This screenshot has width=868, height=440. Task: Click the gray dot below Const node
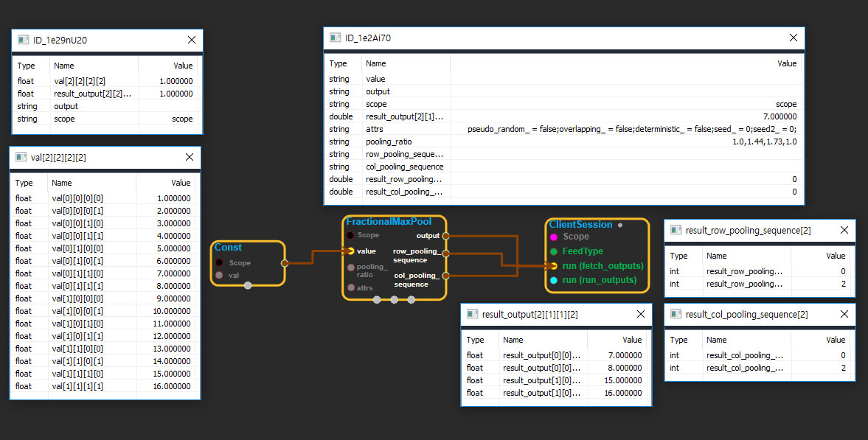pos(248,285)
